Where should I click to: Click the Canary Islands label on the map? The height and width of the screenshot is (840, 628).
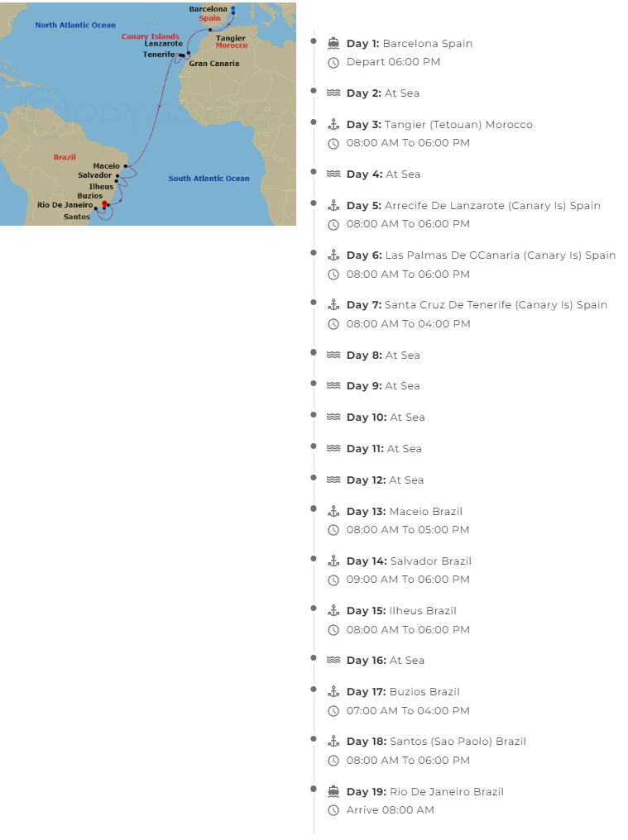(151, 36)
